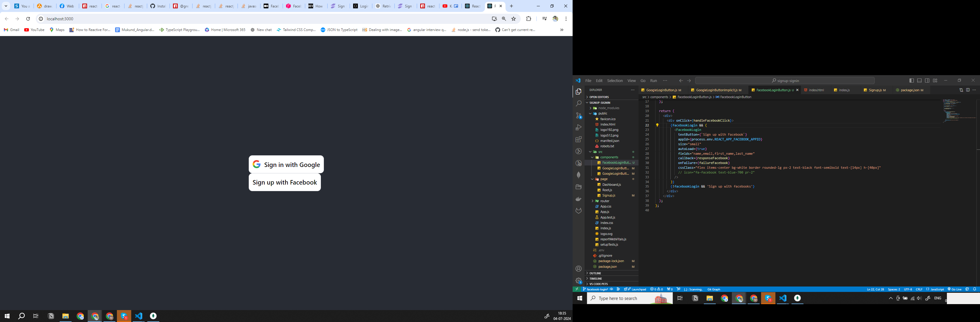Screen dimensions: 980x322
Task: Toggle Go Live server in status bar
Action: pyautogui.click(x=955, y=289)
